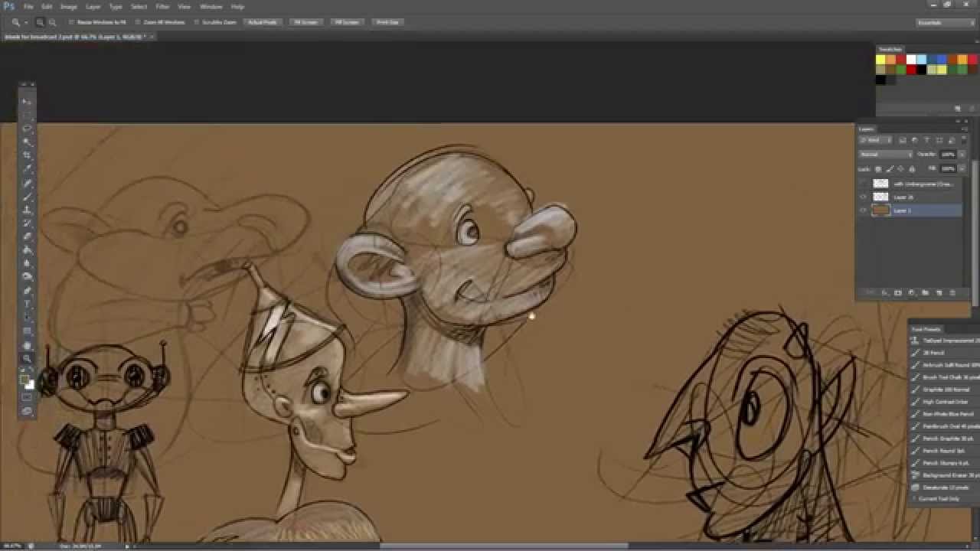The image size is (980, 551).
Task: Open Normal blend mode dropdown
Action: tap(886, 155)
